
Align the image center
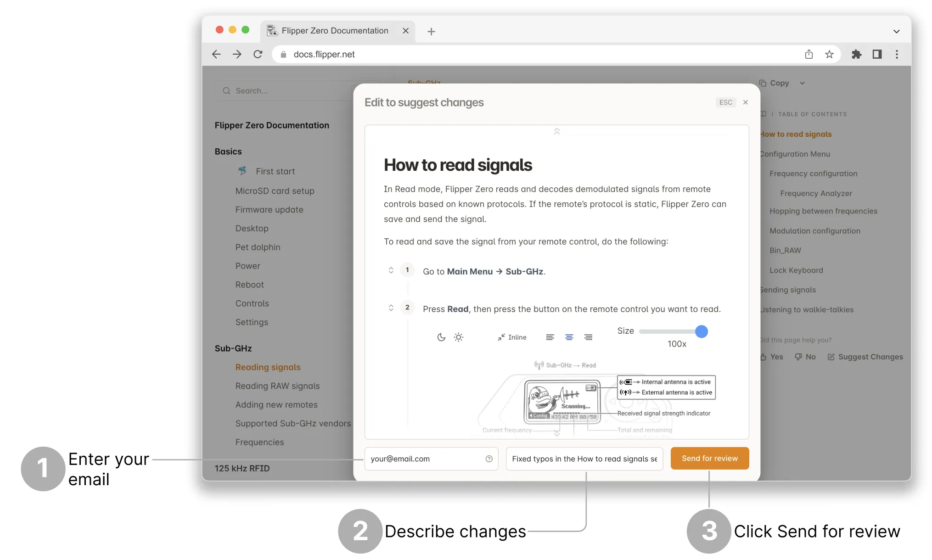click(569, 337)
